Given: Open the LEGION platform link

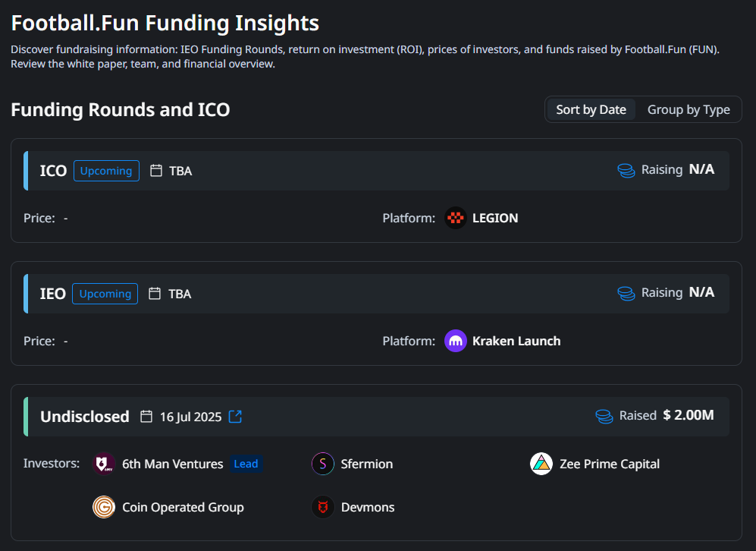Looking at the screenshot, I should click(x=495, y=219).
